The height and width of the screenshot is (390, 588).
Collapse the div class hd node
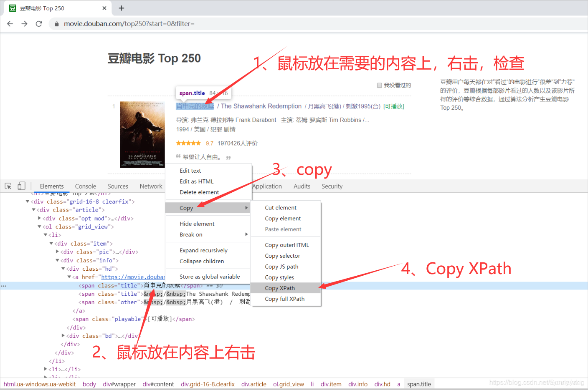(x=63, y=269)
